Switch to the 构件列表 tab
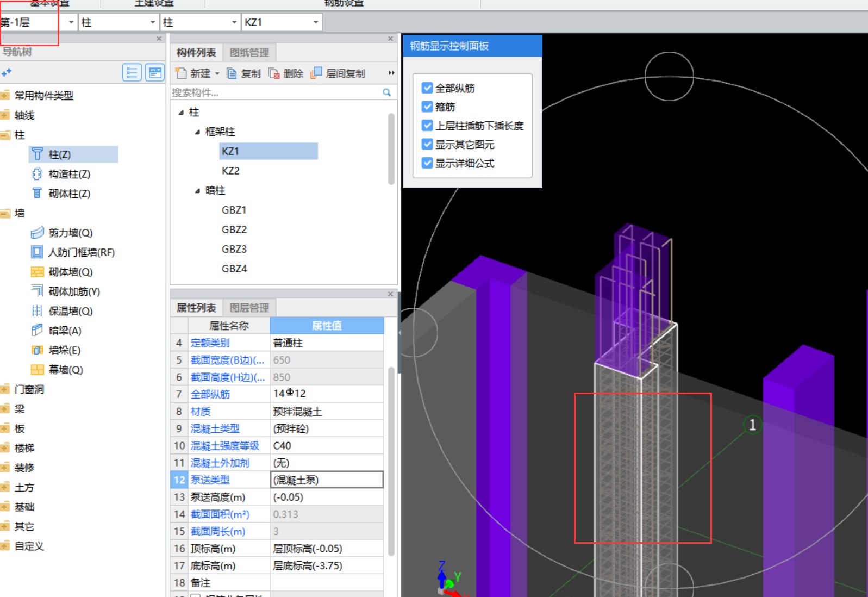The width and height of the screenshot is (868, 597). [x=196, y=52]
